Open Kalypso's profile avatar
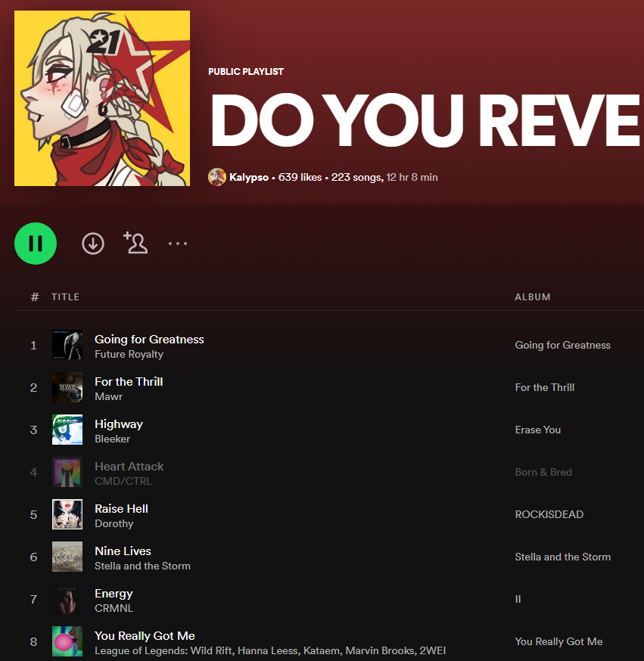Viewport: 644px width, 661px height. tap(216, 177)
